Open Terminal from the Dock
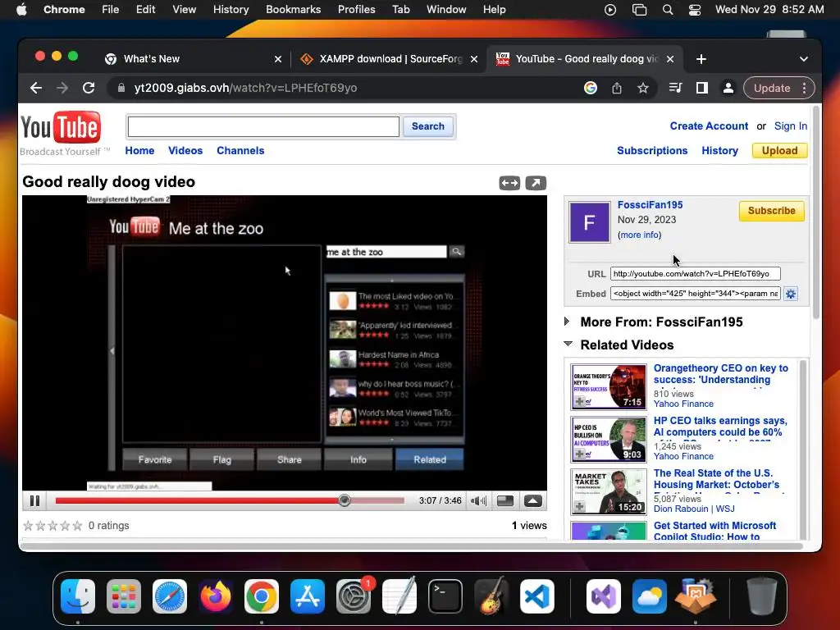 pyautogui.click(x=445, y=596)
